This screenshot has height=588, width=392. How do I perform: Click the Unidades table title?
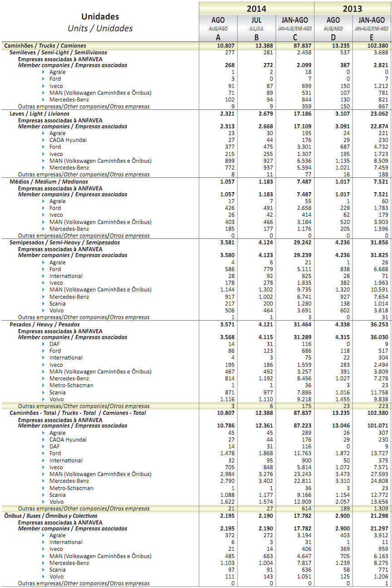click(100, 17)
